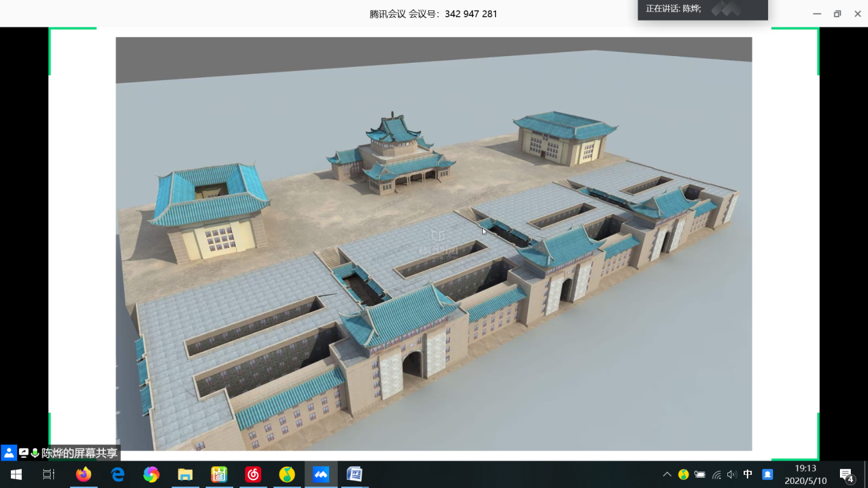868x488 pixels.
Task: Open the notification action center
Action: (846, 475)
